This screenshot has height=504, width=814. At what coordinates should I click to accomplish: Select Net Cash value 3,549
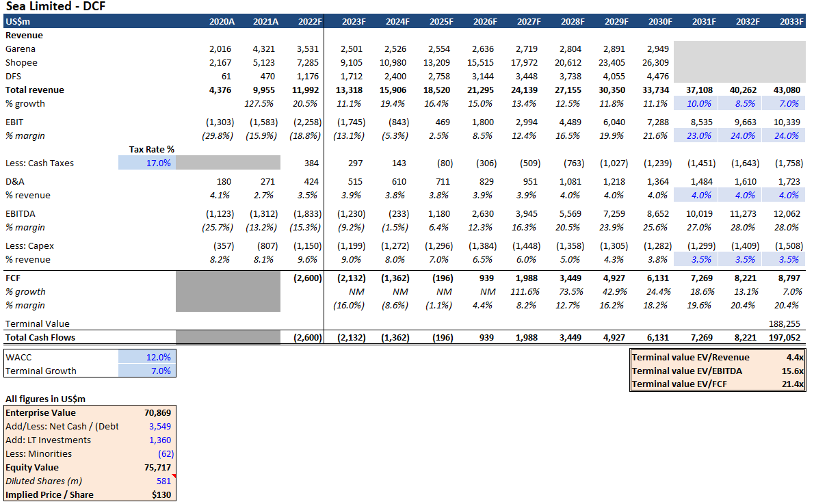coord(160,426)
